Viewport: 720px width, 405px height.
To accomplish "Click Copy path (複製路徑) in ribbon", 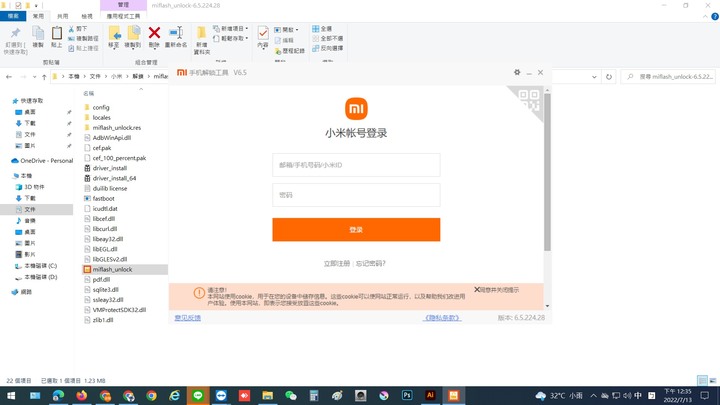I will tap(84, 39).
